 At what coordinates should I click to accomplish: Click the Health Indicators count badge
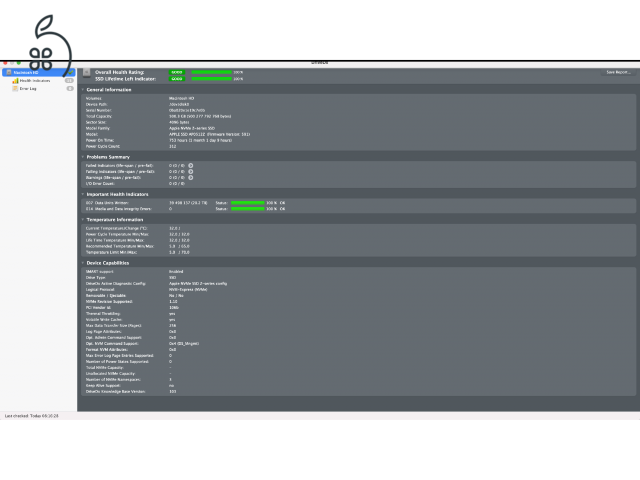point(69,81)
